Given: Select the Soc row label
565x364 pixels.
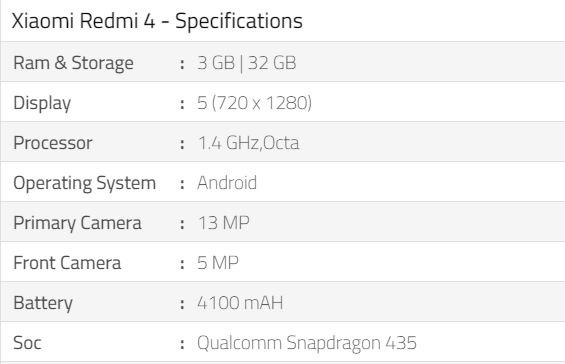Looking at the screenshot, I should point(27,343).
